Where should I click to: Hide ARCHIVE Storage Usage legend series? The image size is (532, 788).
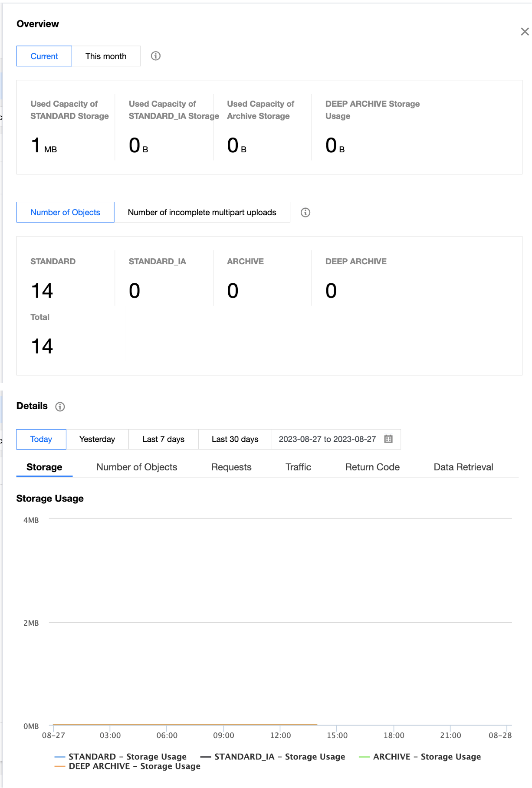[x=427, y=756]
